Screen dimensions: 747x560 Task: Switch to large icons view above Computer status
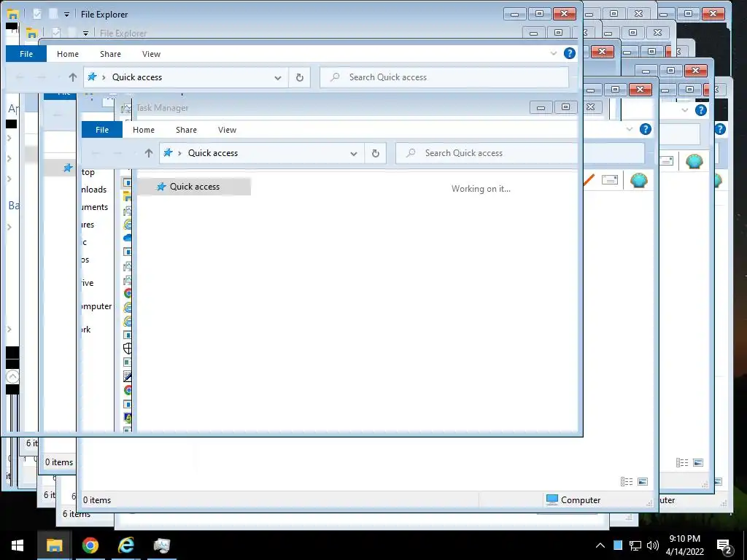tap(643, 482)
